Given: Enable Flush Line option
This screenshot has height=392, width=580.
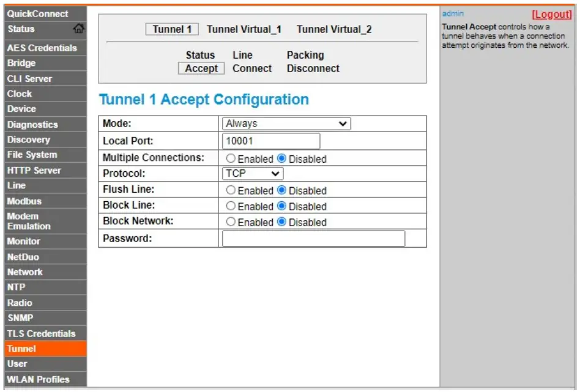Looking at the screenshot, I should (231, 190).
